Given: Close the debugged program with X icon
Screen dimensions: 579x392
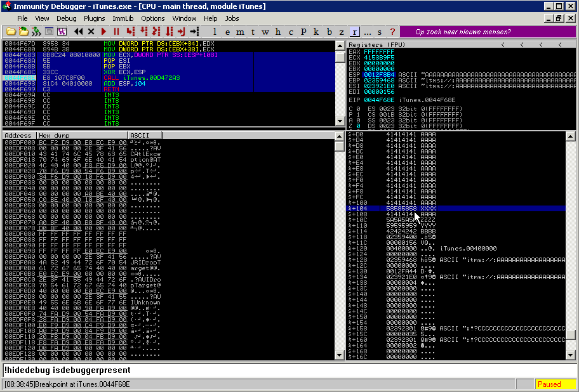Looking at the screenshot, I should [x=91, y=32].
